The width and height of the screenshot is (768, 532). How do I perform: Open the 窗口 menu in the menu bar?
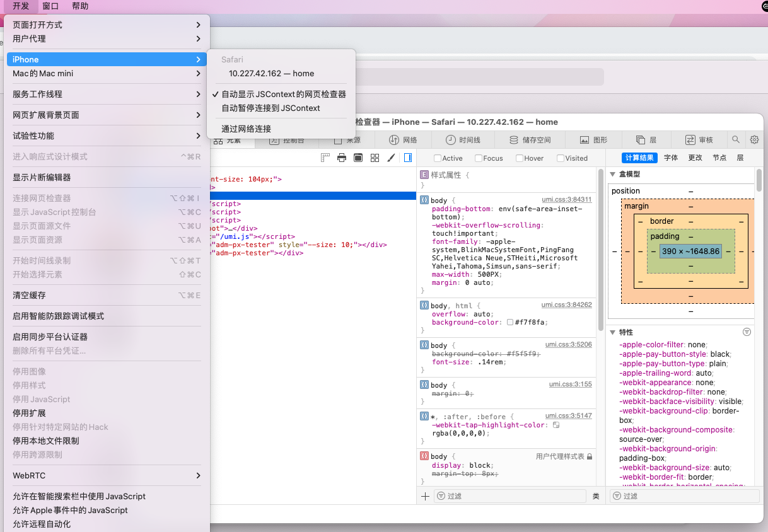(50, 6)
